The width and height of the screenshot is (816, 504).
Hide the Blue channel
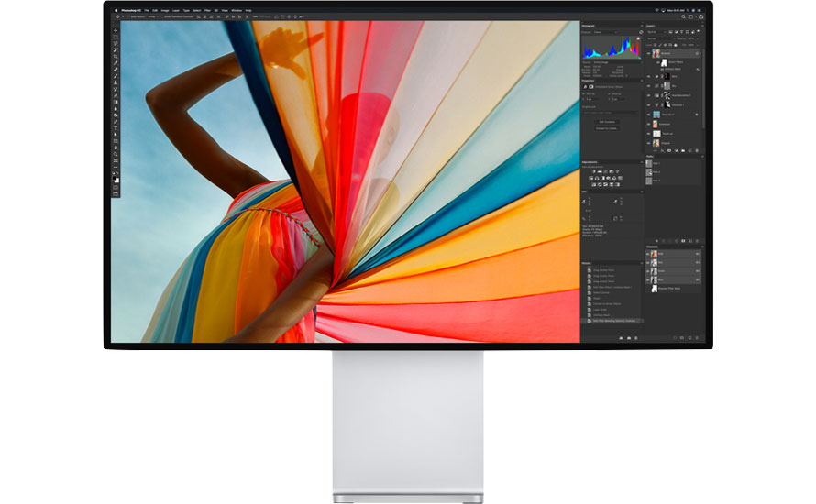(x=648, y=279)
